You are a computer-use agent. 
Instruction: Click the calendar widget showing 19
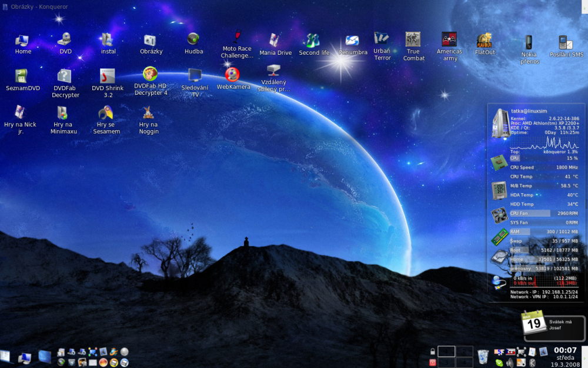(x=534, y=322)
